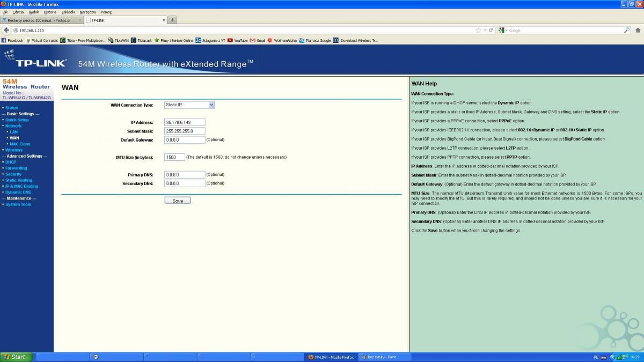Open Network section in sidebar
This screenshot has width=644, height=362.
tap(13, 125)
